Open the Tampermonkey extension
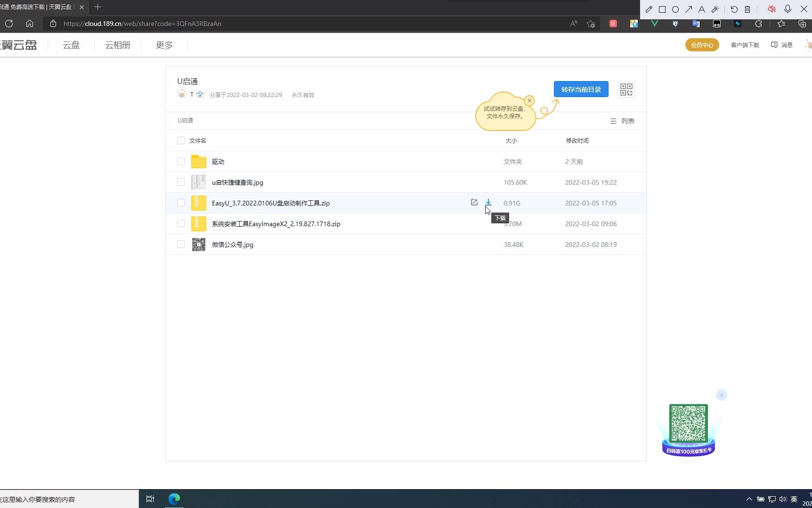The width and height of the screenshot is (812, 508). coord(717,24)
